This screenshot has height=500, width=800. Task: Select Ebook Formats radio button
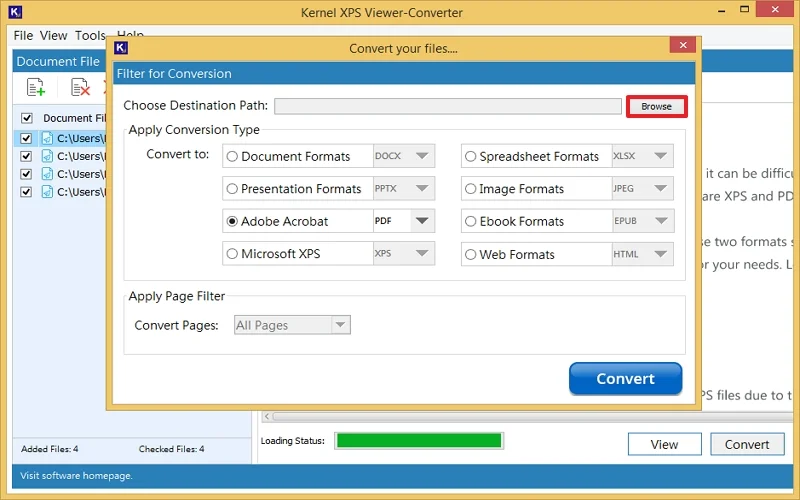[x=470, y=221]
